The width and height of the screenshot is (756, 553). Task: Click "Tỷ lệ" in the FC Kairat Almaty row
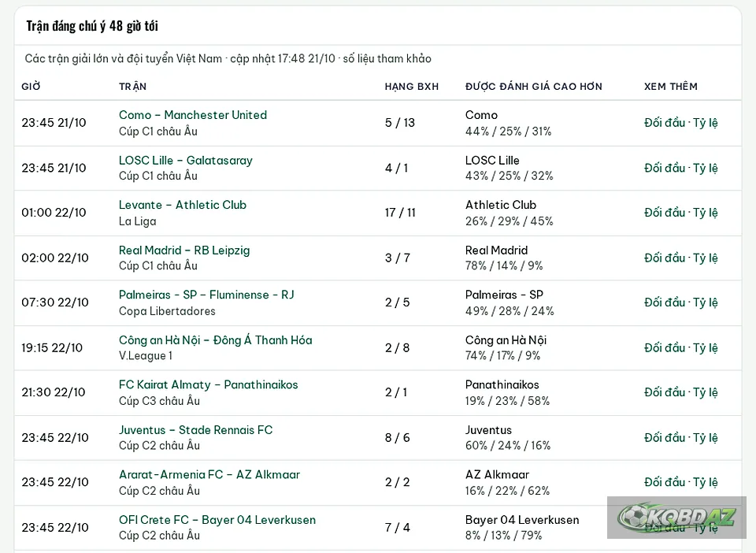click(x=706, y=392)
